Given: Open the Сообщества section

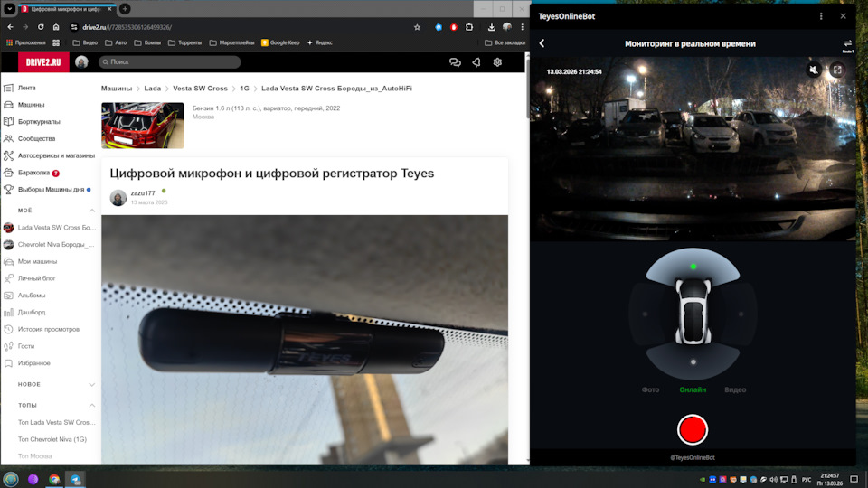Looking at the screenshot, I should tap(36, 139).
